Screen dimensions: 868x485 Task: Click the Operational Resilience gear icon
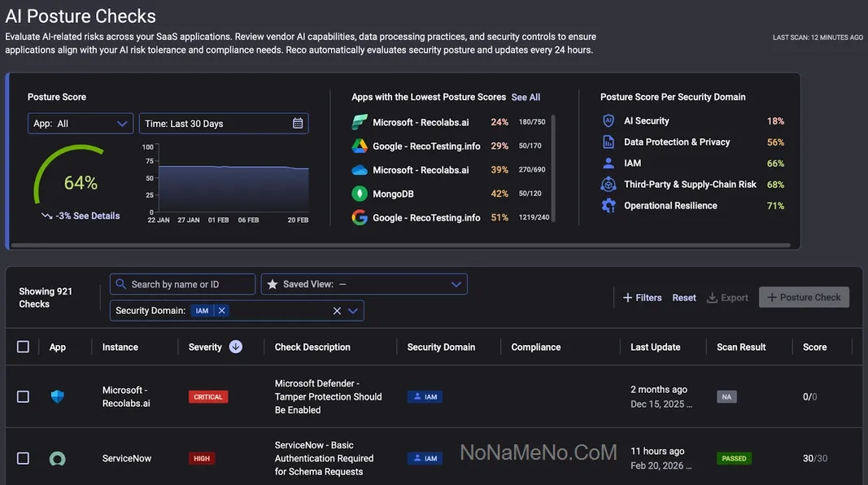pos(608,206)
